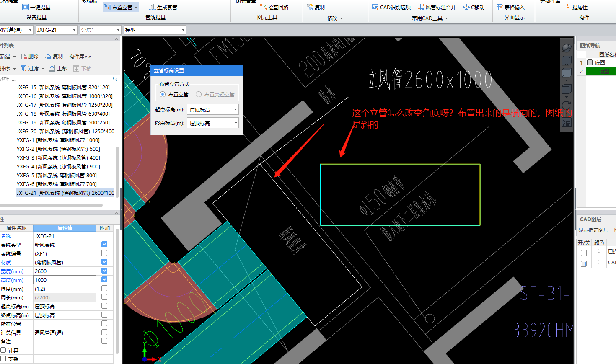
Task: Check the 起点标高(m) 附加 checkbox
Action: pos(104,306)
